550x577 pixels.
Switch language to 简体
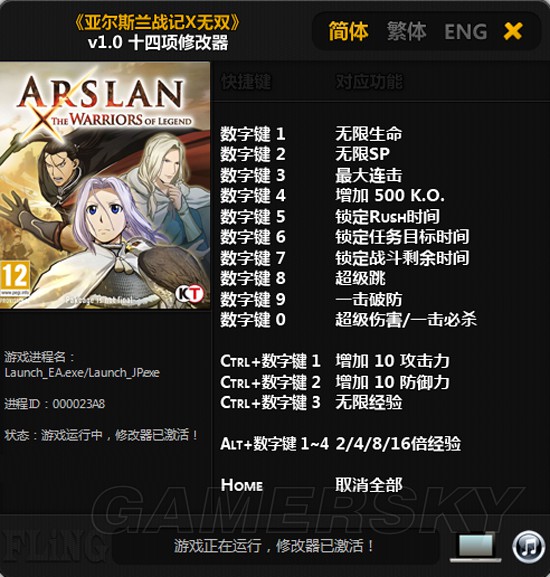click(x=348, y=31)
